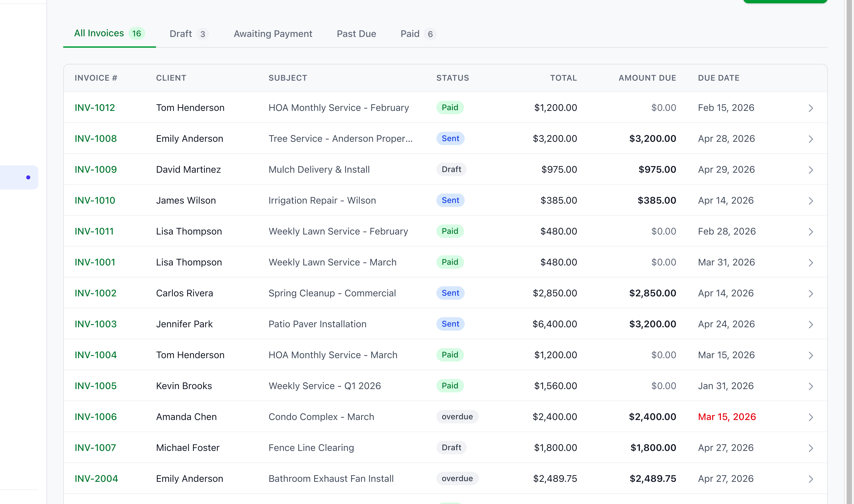This screenshot has height=504, width=854.
Task: Click the arrow icon on the overdue INV-1006 row
Action: coord(811,417)
